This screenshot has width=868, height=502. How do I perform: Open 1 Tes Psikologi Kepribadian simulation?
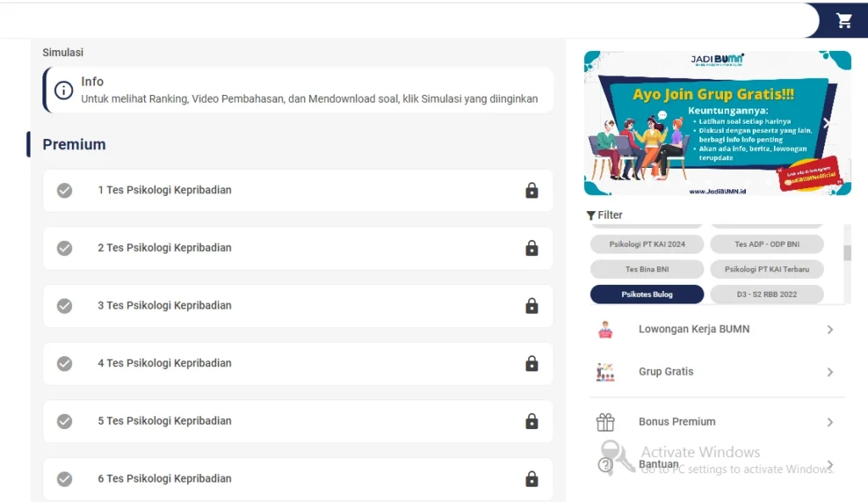pos(298,190)
